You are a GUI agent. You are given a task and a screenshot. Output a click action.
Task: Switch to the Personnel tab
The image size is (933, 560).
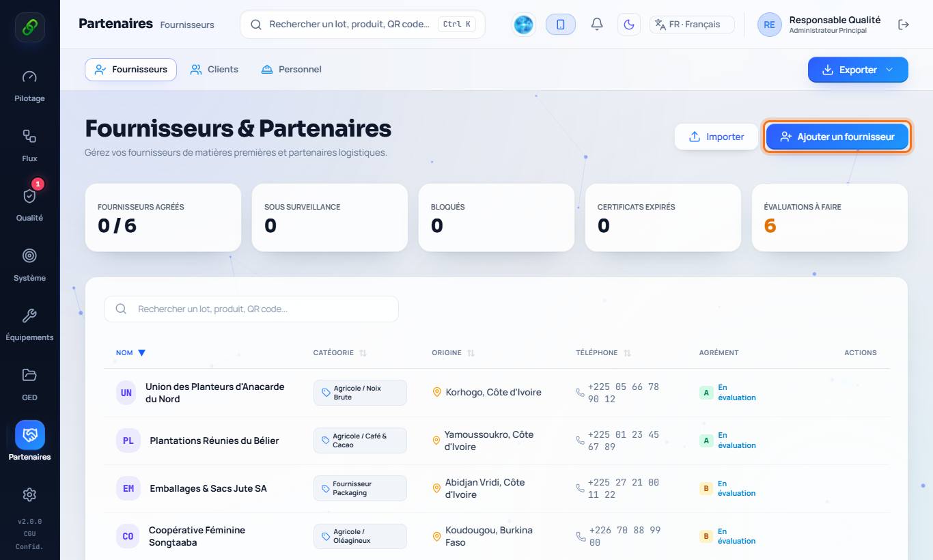click(x=292, y=70)
